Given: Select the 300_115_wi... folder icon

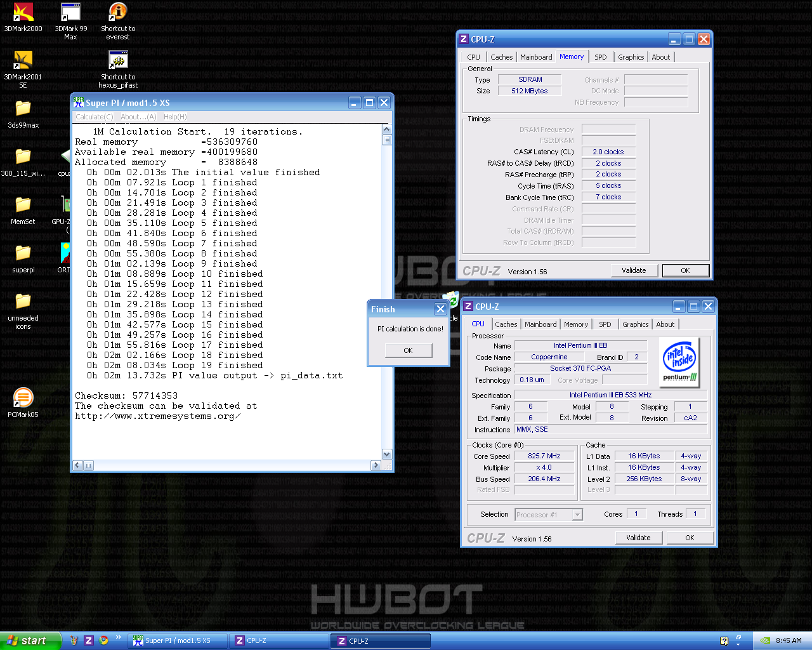Looking at the screenshot, I should (x=23, y=162).
